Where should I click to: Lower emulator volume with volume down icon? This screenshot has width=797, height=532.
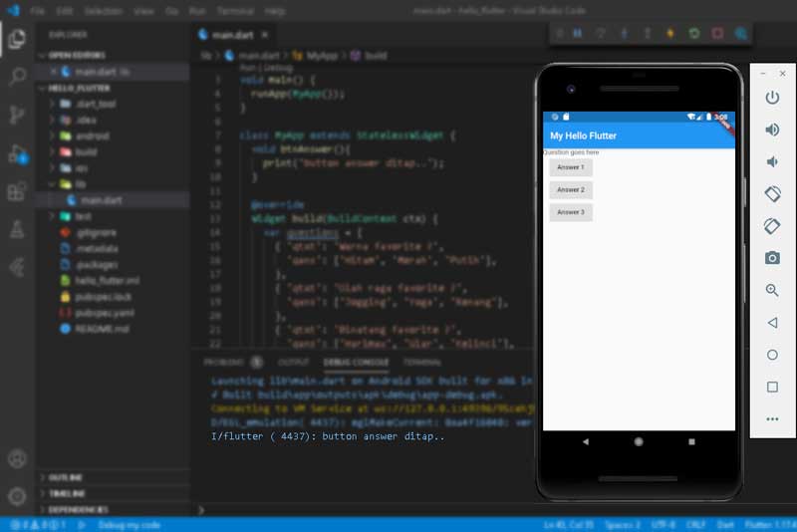772,161
